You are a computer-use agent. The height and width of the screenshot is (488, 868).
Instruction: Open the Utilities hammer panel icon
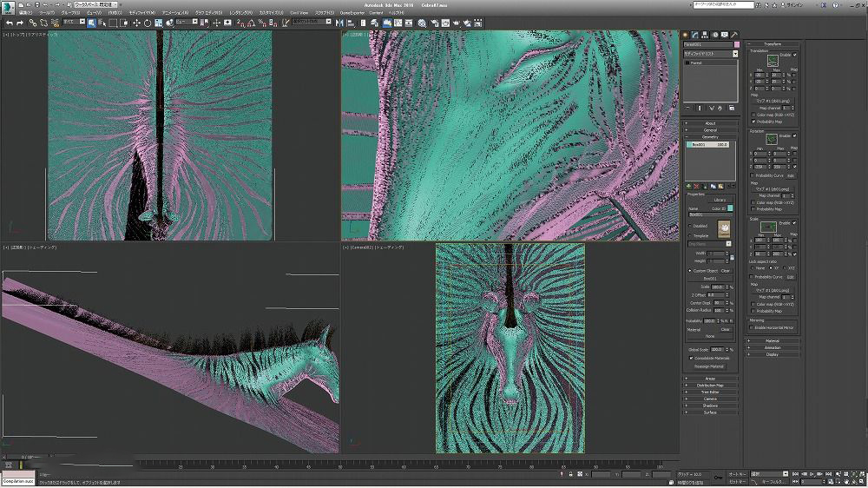(734, 35)
